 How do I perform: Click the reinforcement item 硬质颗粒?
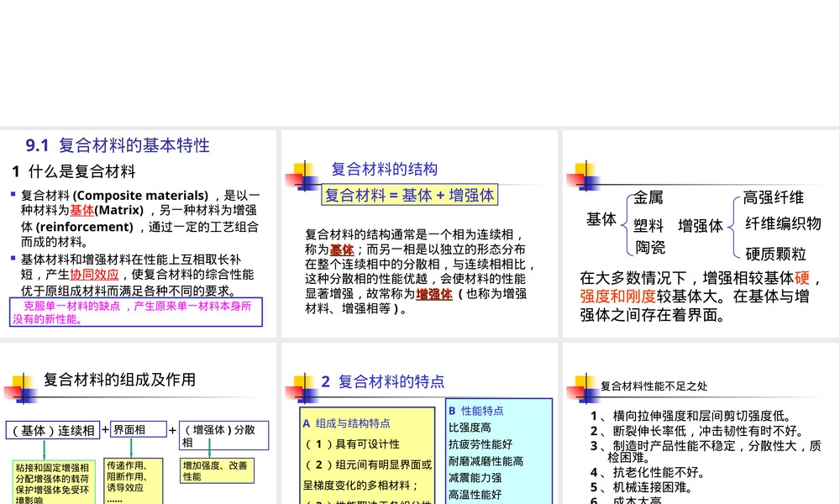point(775,254)
